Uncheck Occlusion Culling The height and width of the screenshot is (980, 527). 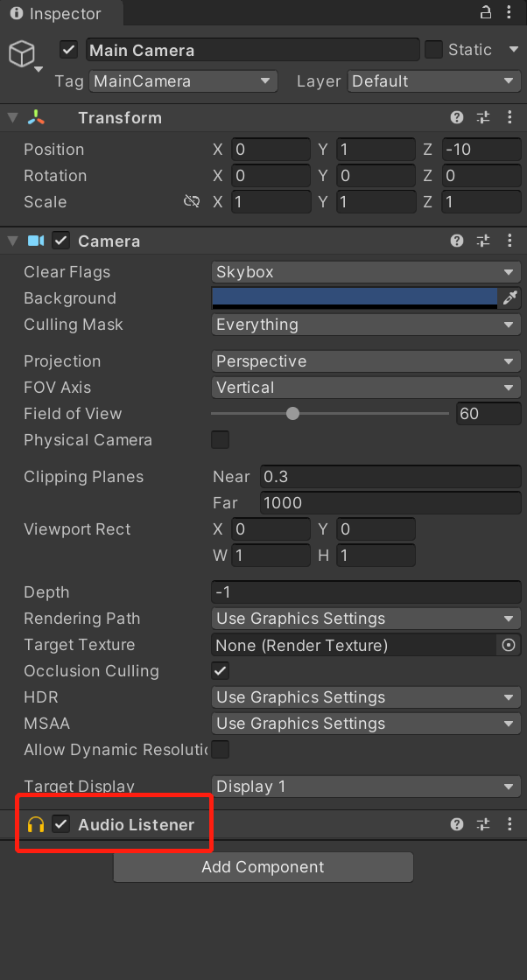pyautogui.click(x=221, y=671)
